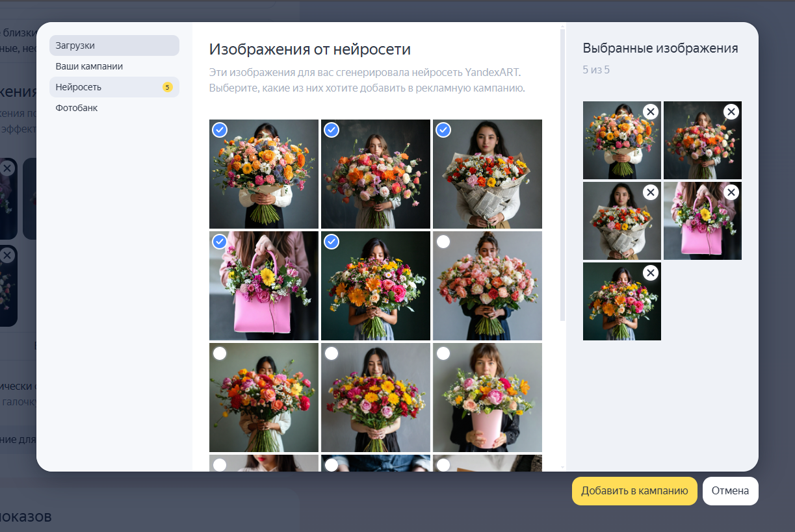
Task: Check the pink roses bouquet on gray background
Action: tap(443, 242)
